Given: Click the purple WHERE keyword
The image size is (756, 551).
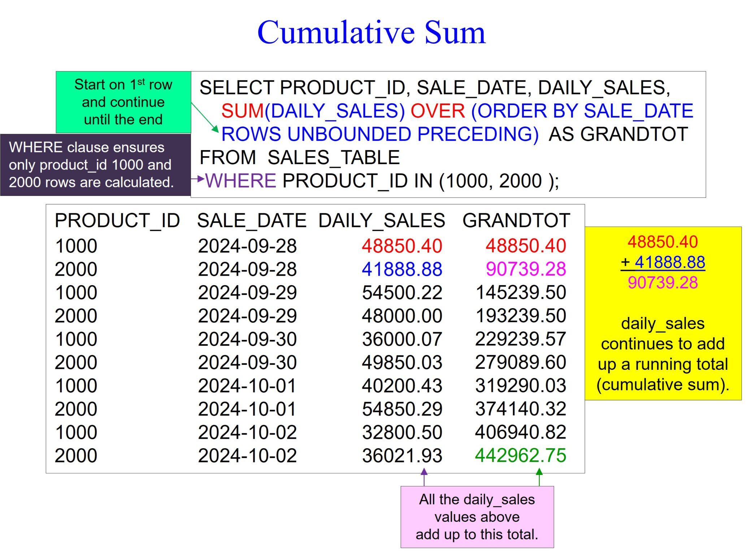Looking at the screenshot, I should 240,180.
